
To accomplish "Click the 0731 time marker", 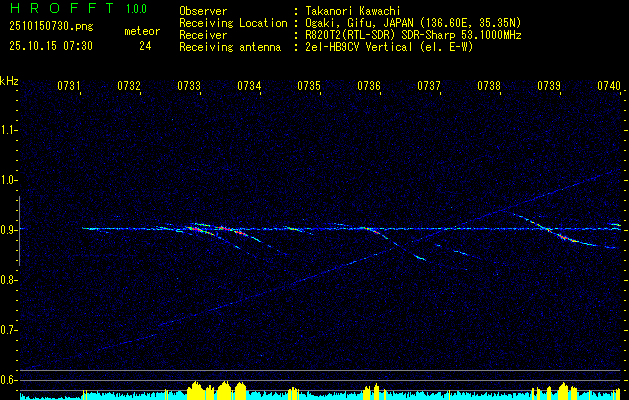I will click(69, 86).
